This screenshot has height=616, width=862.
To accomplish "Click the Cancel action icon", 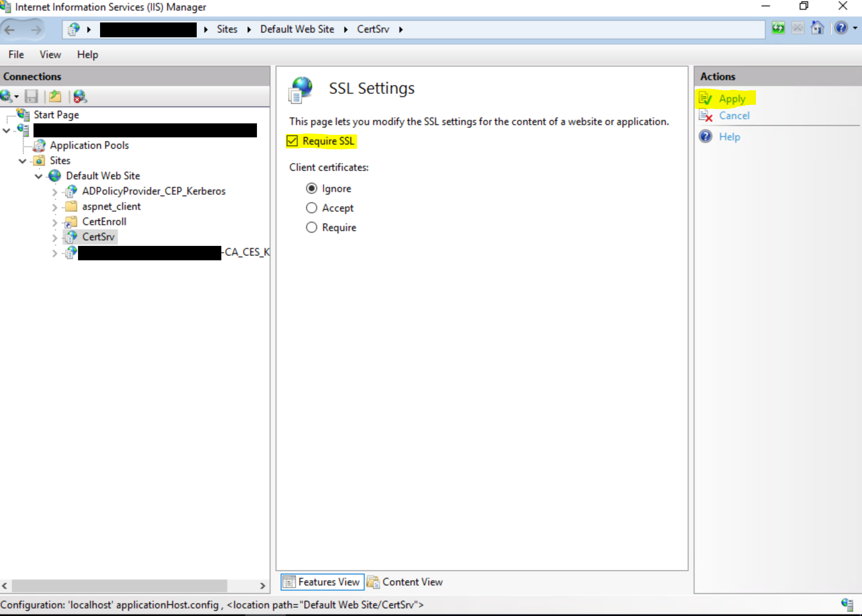I will pos(706,115).
